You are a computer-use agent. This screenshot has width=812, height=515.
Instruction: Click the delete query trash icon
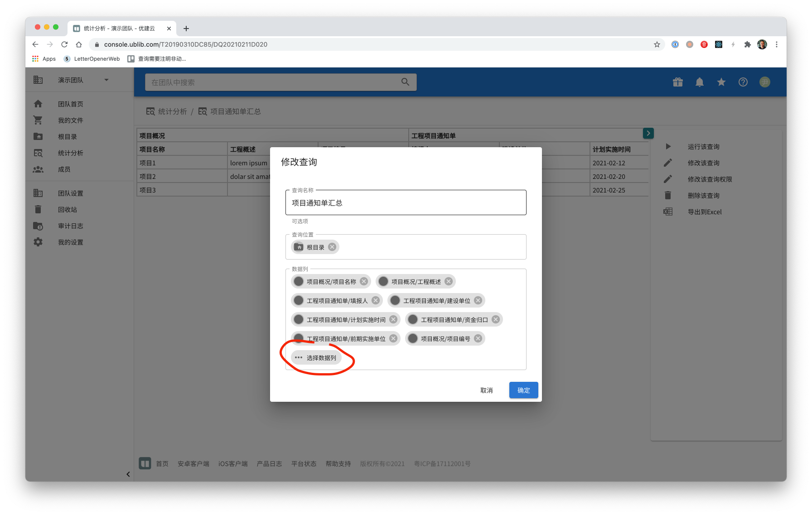pos(668,196)
